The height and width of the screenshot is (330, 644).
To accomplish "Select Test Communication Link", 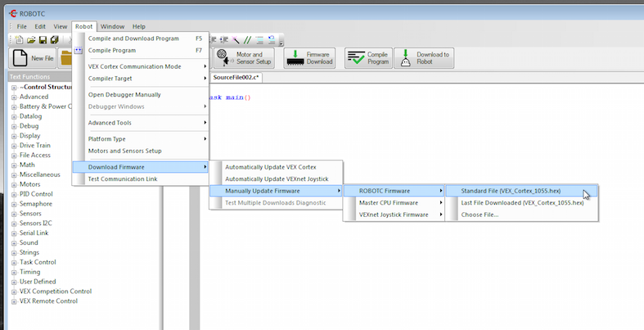I will coord(141,179).
